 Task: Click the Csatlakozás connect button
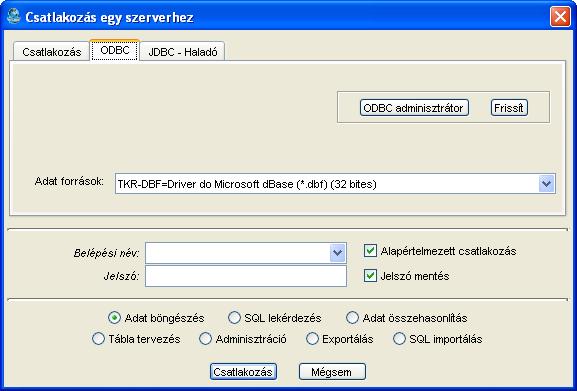(243, 372)
